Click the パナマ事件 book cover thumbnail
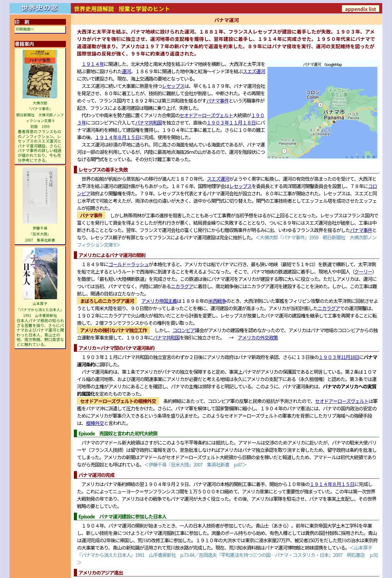392x578 pixels. pyautogui.click(x=40, y=74)
